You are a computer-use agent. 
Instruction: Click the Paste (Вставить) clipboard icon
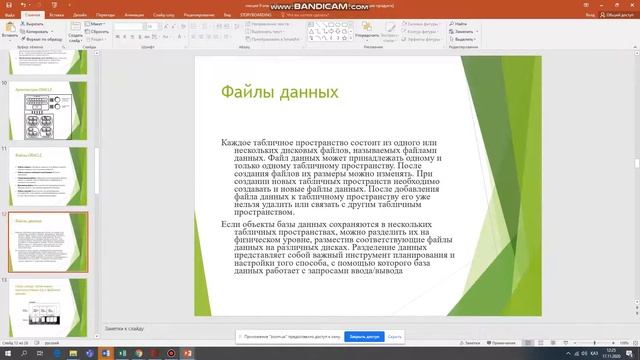click(10, 28)
